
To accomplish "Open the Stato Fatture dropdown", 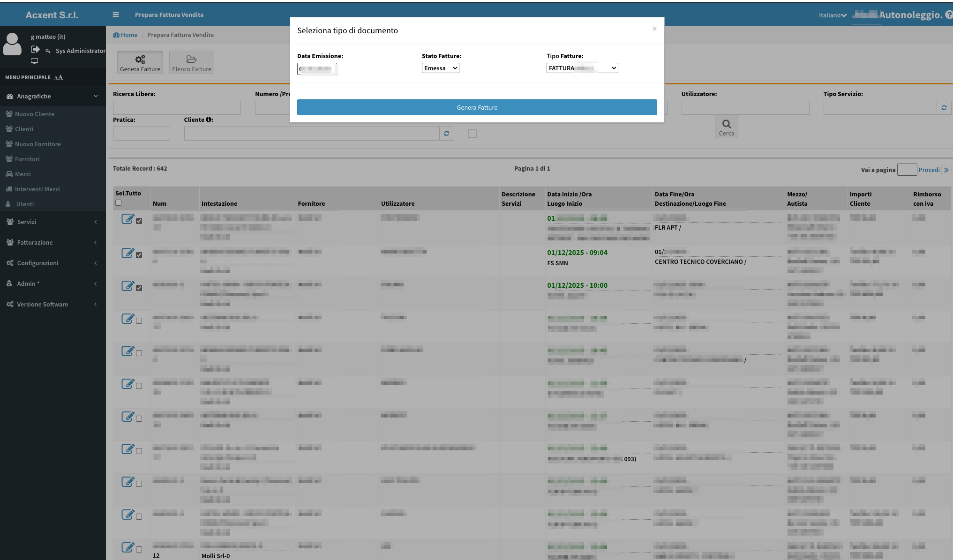I will click(x=440, y=68).
